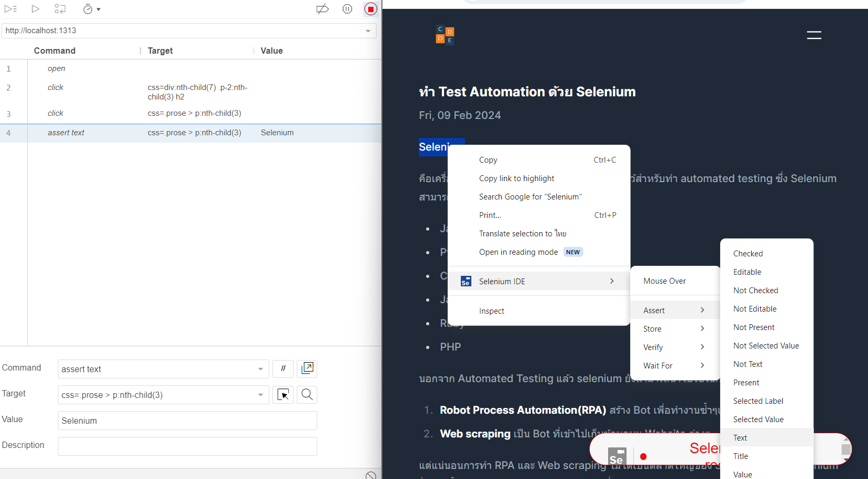
Task: Choose Copy from the context menu
Action: pos(539,160)
